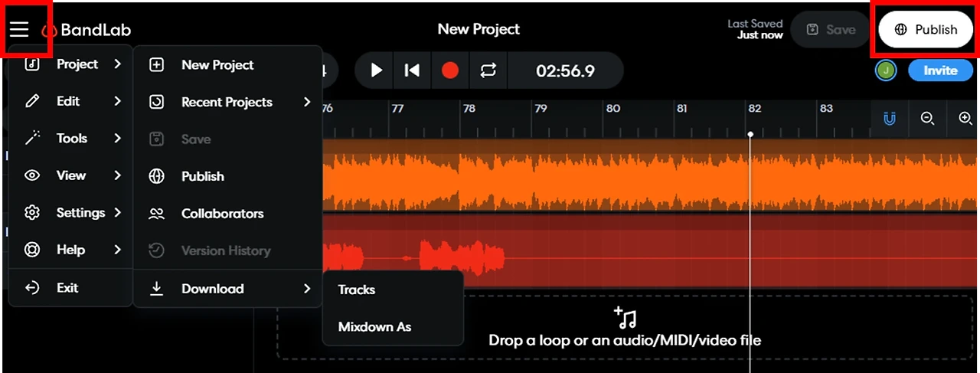The image size is (980, 373).
Task: Choose Exit from the main menu
Action: (70, 288)
